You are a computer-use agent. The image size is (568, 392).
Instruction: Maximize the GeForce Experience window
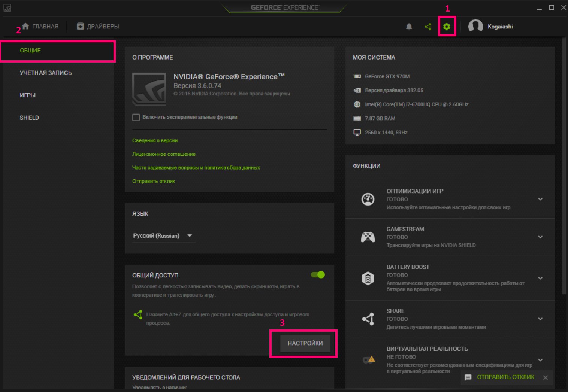[552, 7]
